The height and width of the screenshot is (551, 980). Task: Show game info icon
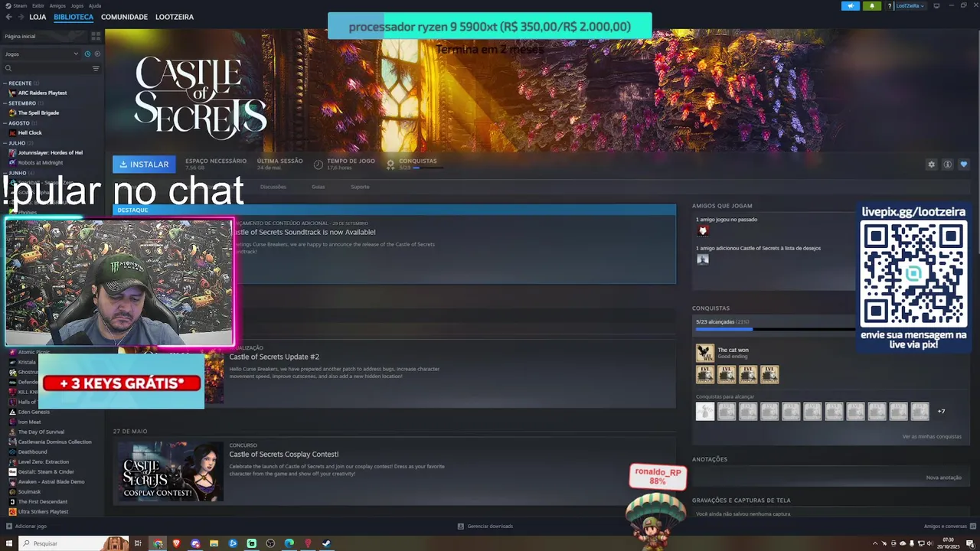(x=948, y=165)
